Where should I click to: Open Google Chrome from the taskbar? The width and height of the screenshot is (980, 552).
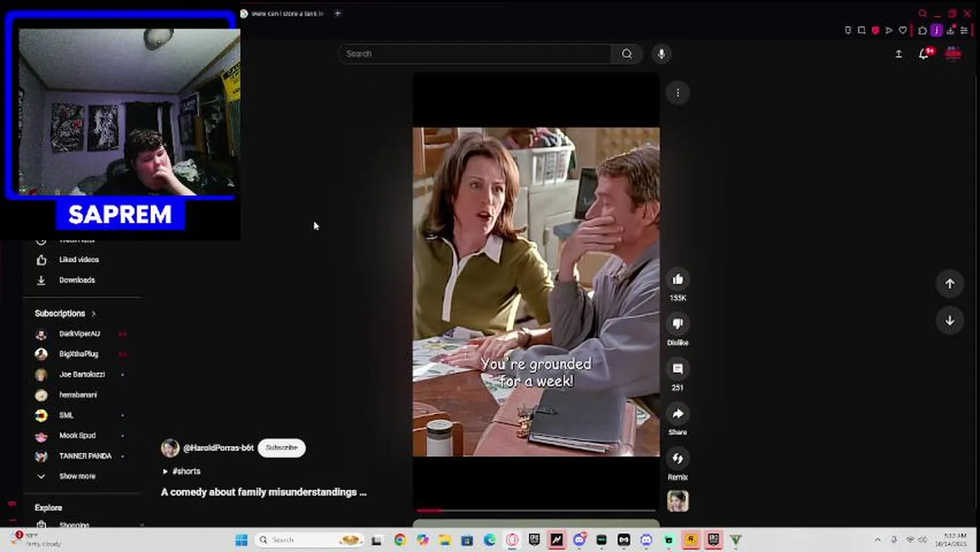tap(400, 540)
